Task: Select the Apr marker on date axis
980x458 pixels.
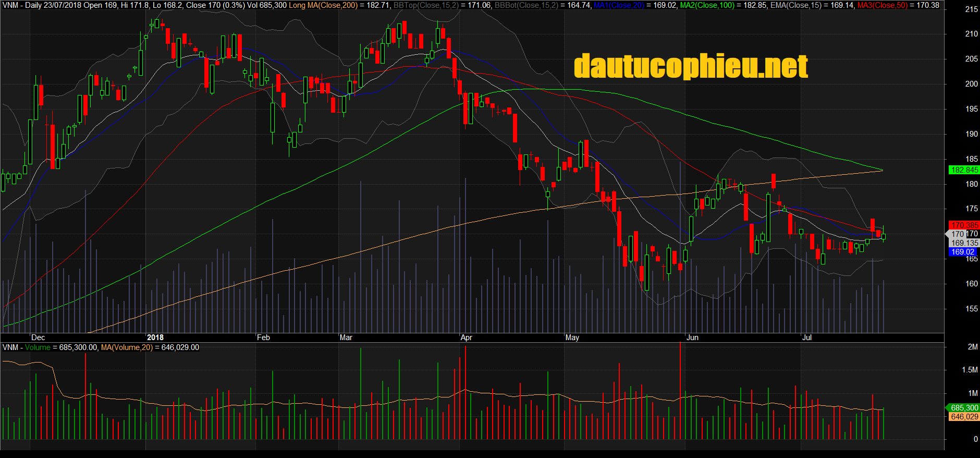Action: click(466, 338)
